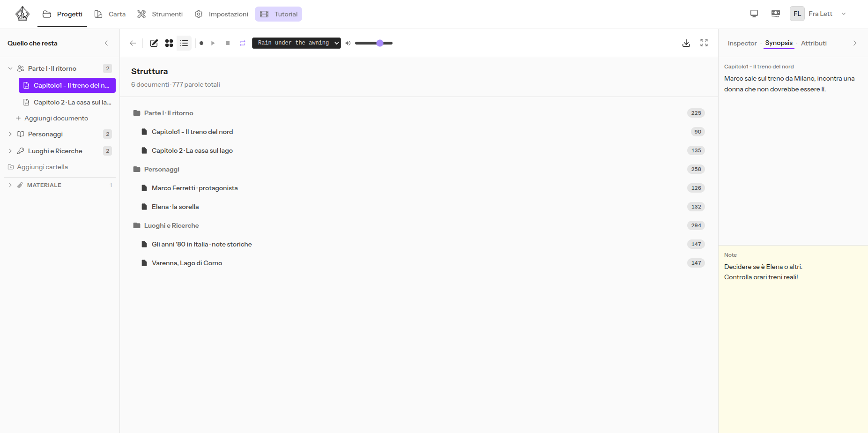The height and width of the screenshot is (433, 868).
Task: Switch to the Inspector tab
Action: pos(742,43)
